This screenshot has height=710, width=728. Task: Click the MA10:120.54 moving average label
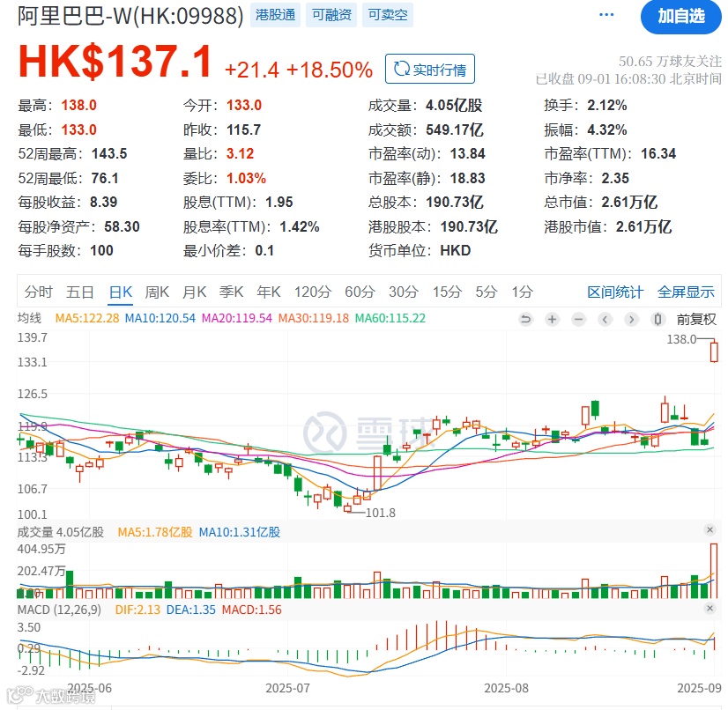coord(160,318)
